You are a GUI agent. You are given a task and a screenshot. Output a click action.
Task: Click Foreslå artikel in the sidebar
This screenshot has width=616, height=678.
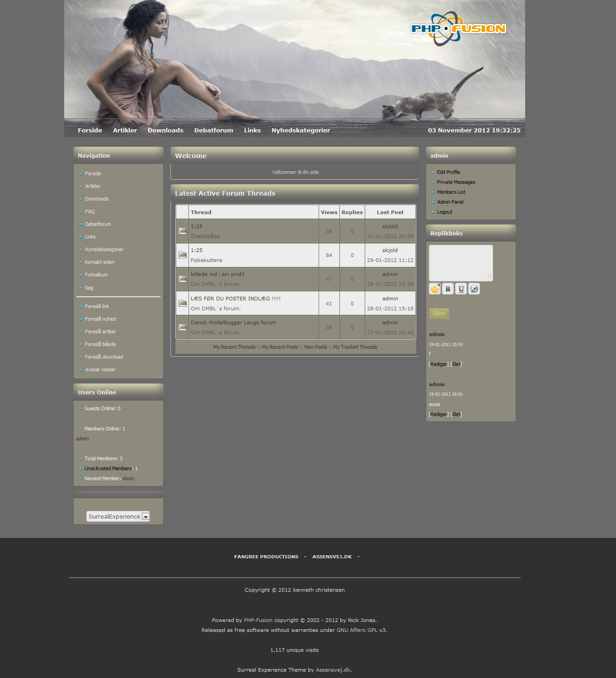pyautogui.click(x=100, y=332)
